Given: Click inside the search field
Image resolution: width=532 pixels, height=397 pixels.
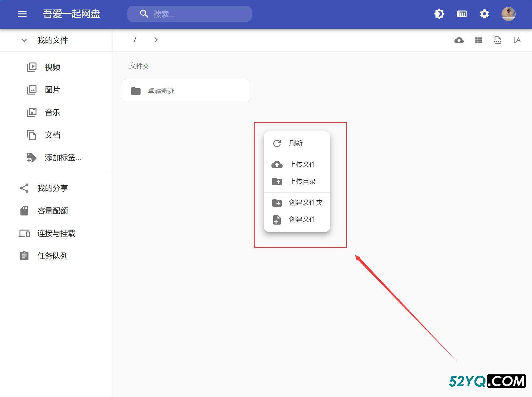Looking at the screenshot, I should pyautogui.click(x=195, y=14).
